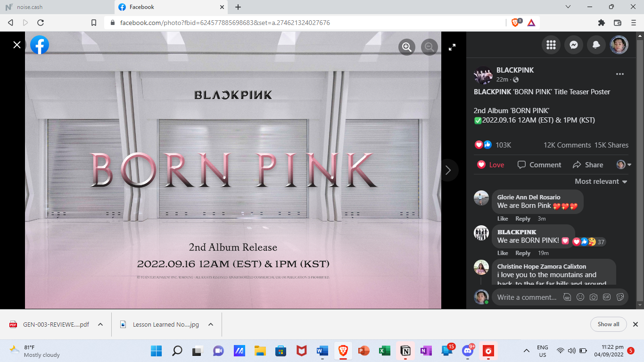
Task: Open the downloaded GEN-003-REVIEWE pdf file
Action: click(50, 324)
